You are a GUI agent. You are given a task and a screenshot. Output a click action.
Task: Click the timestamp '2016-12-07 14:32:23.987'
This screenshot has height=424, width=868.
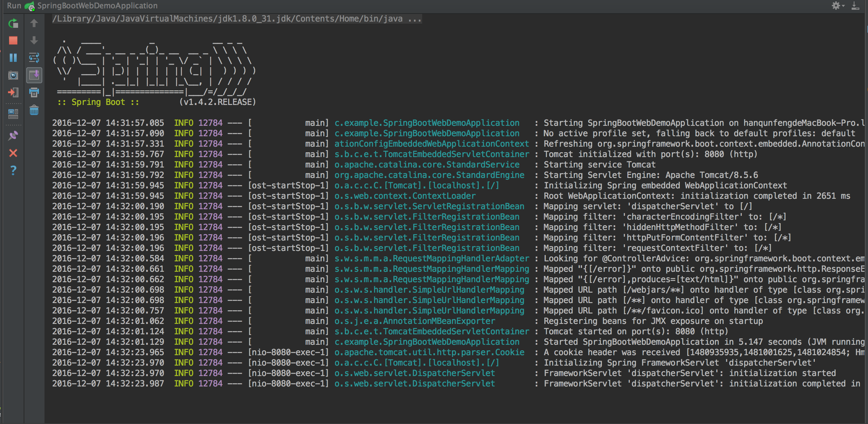[108, 384]
